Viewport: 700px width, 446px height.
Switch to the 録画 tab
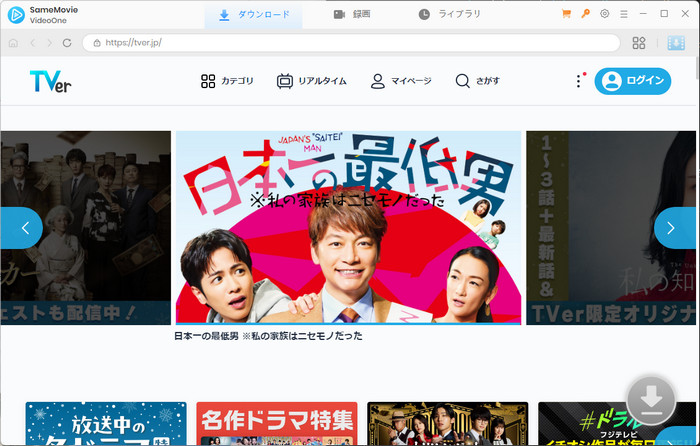pyautogui.click(x=352, y=14)
